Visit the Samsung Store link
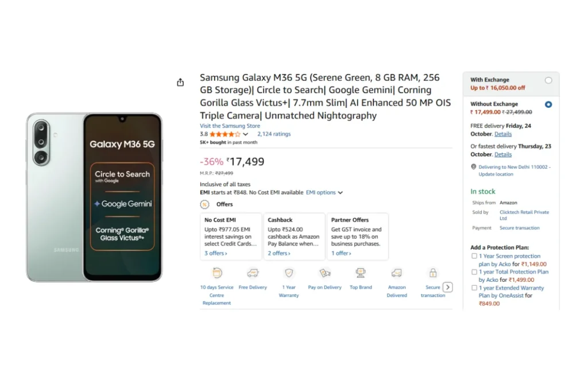 tap(230, 126)
